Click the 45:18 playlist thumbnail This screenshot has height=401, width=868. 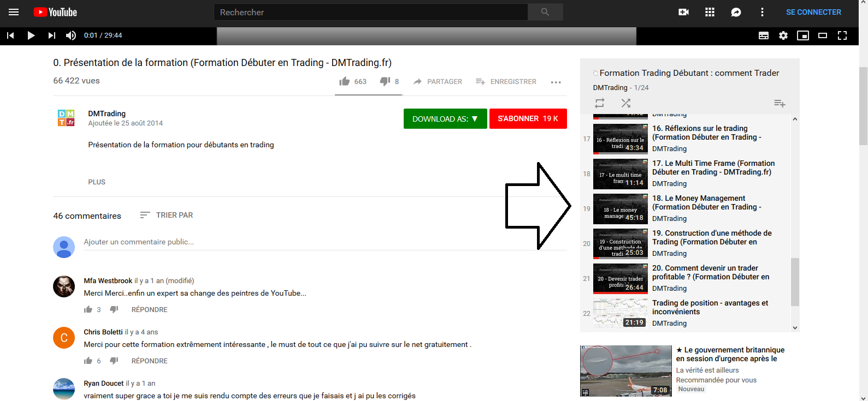[x=621, y=208]
